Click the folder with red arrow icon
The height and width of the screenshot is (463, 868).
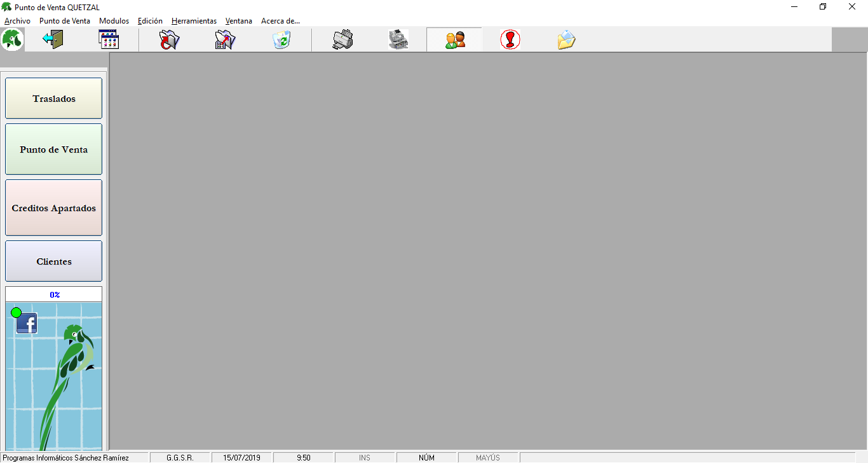click(x=169, y=39)
